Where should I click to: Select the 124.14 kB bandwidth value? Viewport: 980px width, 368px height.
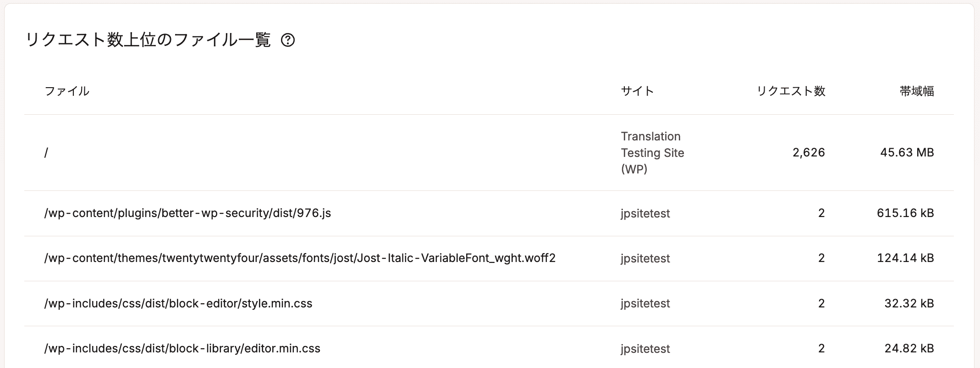[x=905, y=258]
